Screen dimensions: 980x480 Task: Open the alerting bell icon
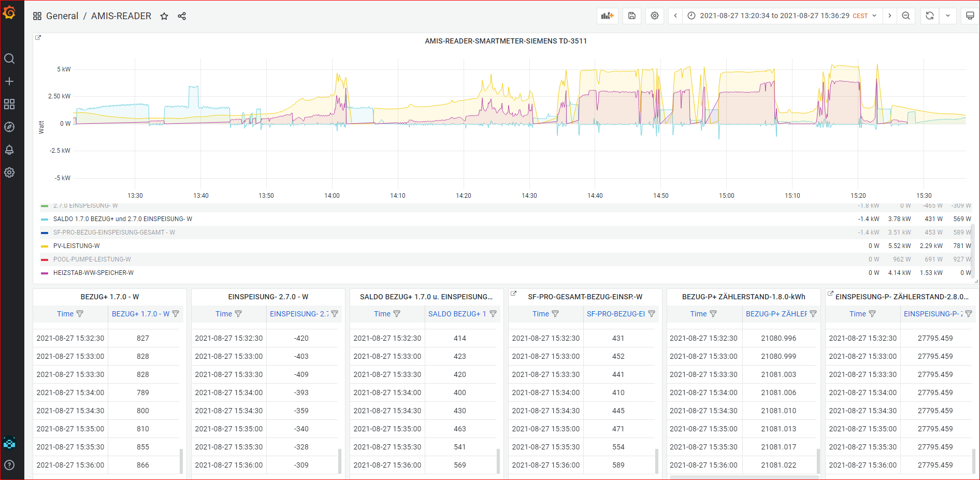coord(9,150)
